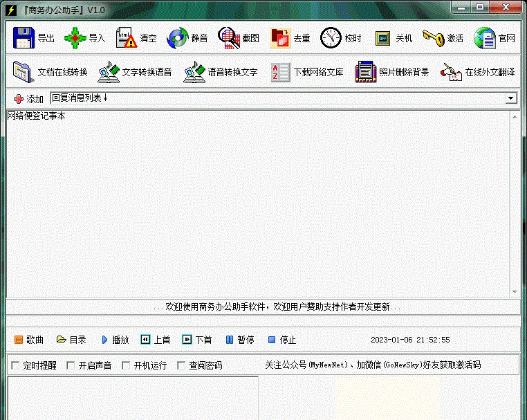Click into the 网络便签记事本 text area

click(258, 204)
